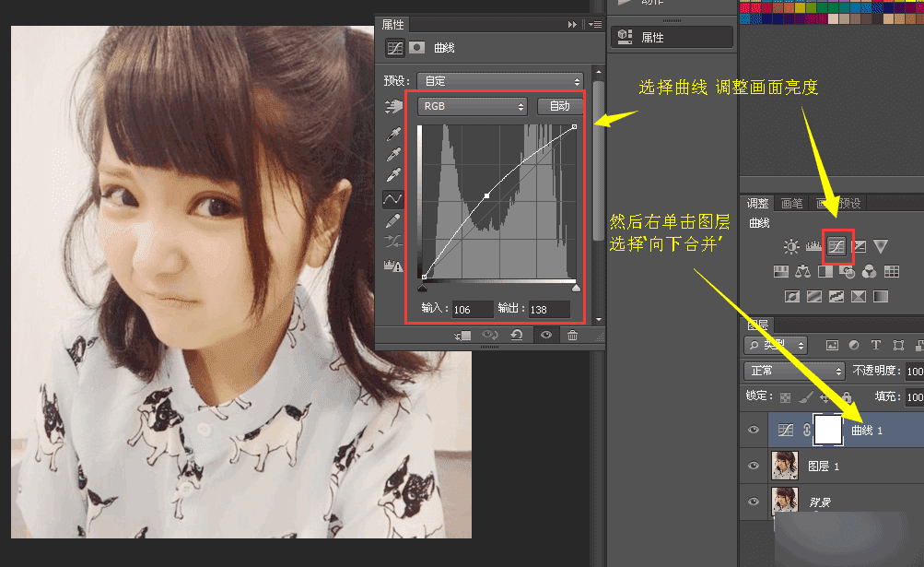The height and width of the screenshot is (567, 924).
Task: Select the 曲线 1 layer mask thumbnail
Action: point(828,430)
